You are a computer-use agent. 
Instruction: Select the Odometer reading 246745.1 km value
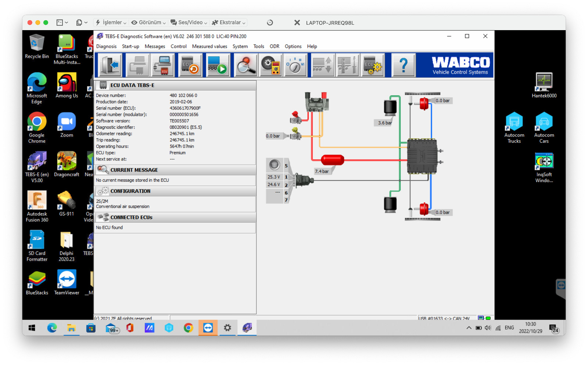pos(182,134)
